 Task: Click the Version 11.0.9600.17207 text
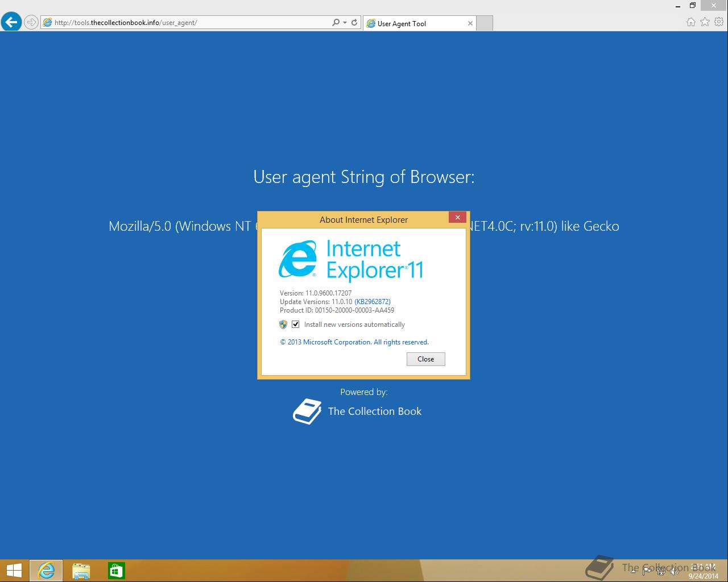point(316,293)
